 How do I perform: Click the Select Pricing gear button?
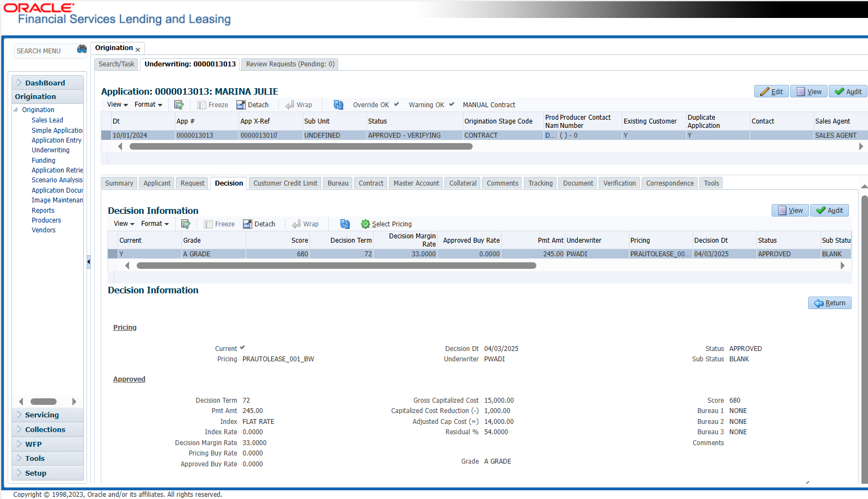(x=387, y=224)
